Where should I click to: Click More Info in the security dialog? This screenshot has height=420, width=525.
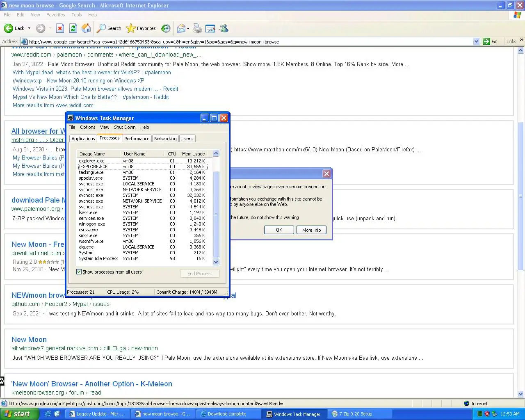pos(312,230)
